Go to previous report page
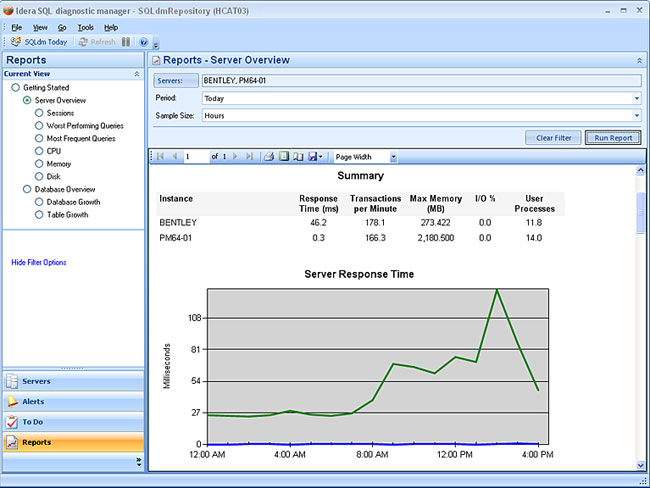Image resolution: width=650 pixels, height=488 pixels. [x=175, y=156]
